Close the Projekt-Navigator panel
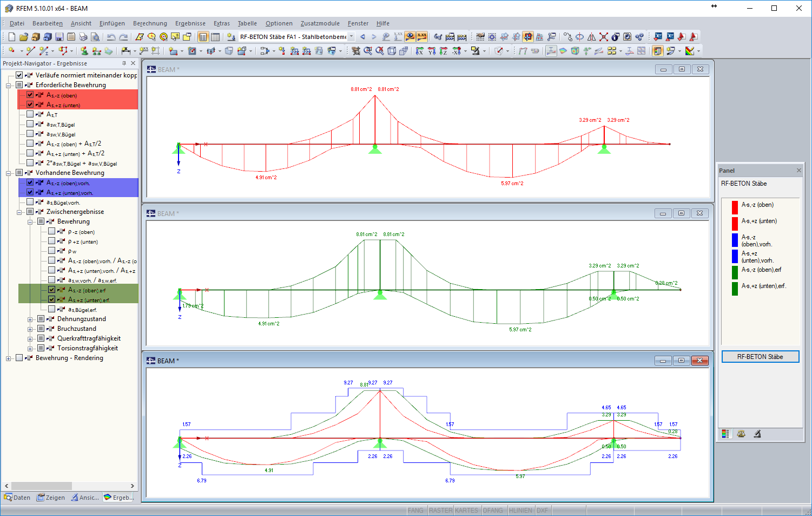 coord(133,63)
